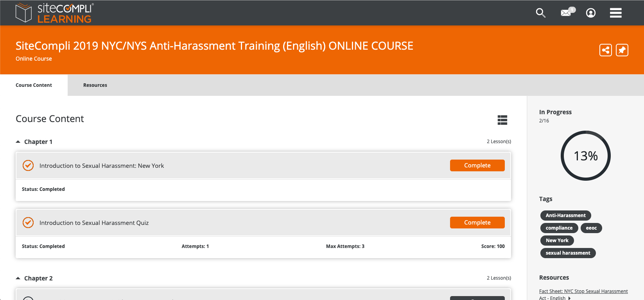Click Complete button for the Quiz lesson
This screenshot has width=644, height=300.
pyautogui.click(x=477, y=223)
